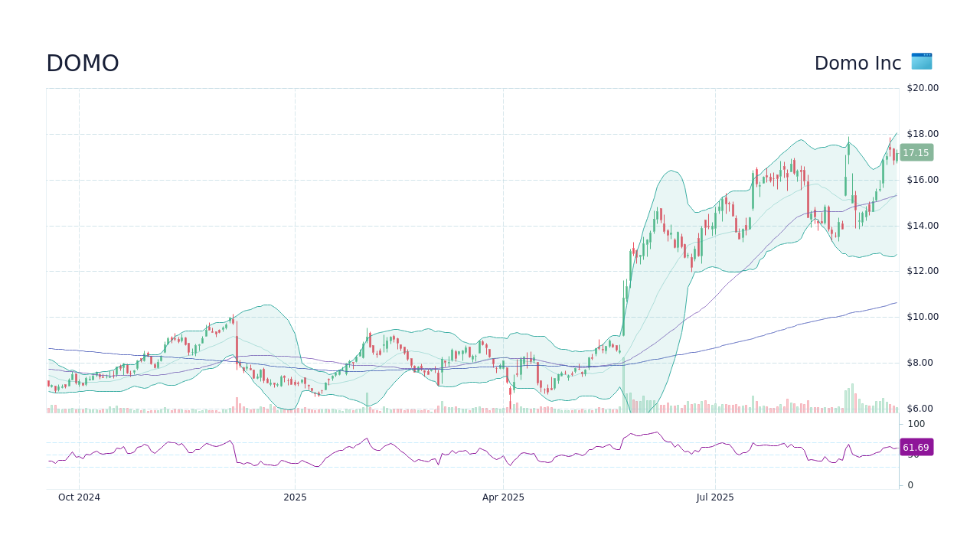The image size is (980, 551).
Task: Switch to the 2025 axis label
Action: (x=296, y=497)
